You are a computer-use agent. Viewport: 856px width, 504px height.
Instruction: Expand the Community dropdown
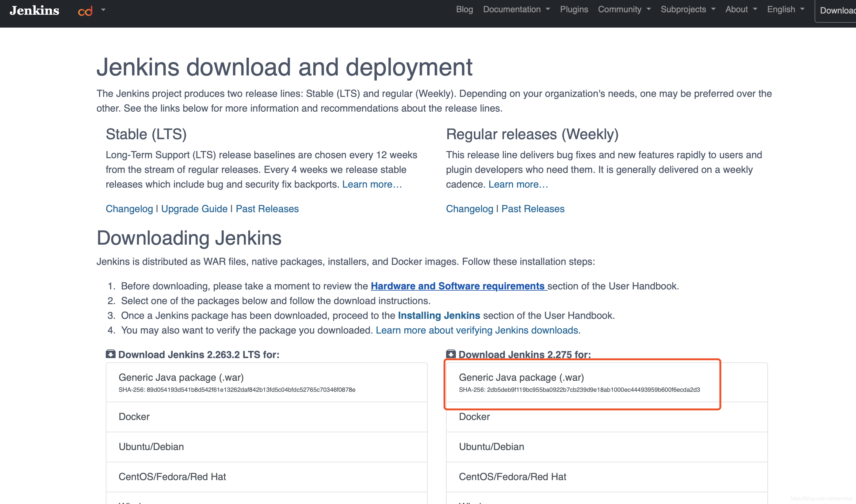tap(624, 10)
